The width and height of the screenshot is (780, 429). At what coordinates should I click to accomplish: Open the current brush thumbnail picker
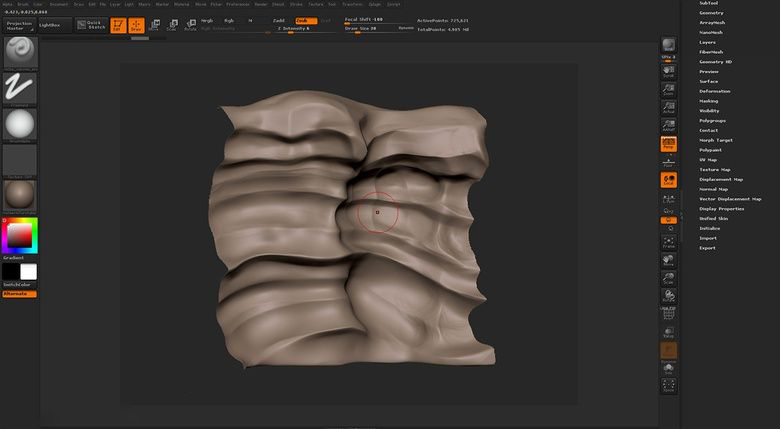(19, 53)
